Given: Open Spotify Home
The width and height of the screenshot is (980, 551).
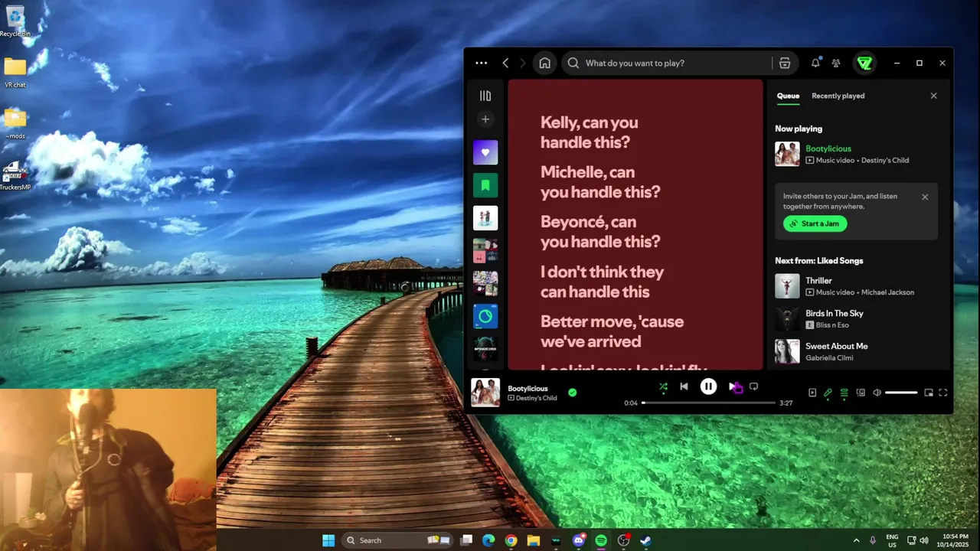Looking at the screenshot, I should point(544,63).
